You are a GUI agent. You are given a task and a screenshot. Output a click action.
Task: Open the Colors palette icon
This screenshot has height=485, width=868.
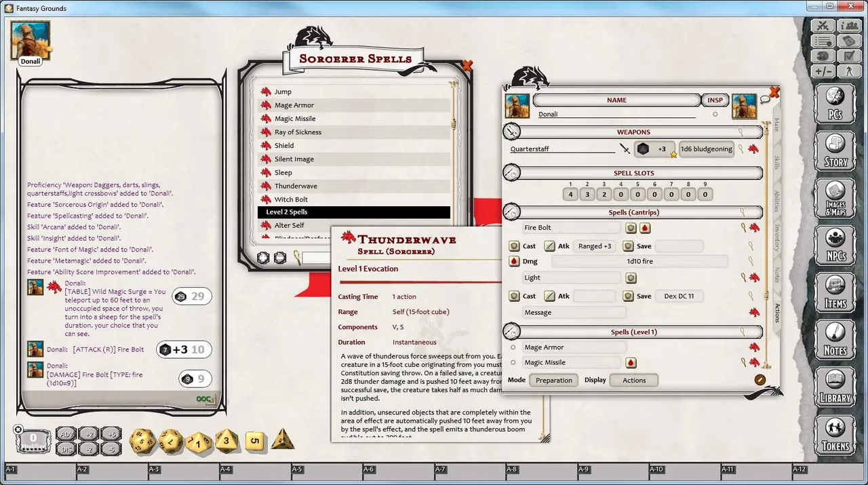pyautogui.click(x=823, y=56)
